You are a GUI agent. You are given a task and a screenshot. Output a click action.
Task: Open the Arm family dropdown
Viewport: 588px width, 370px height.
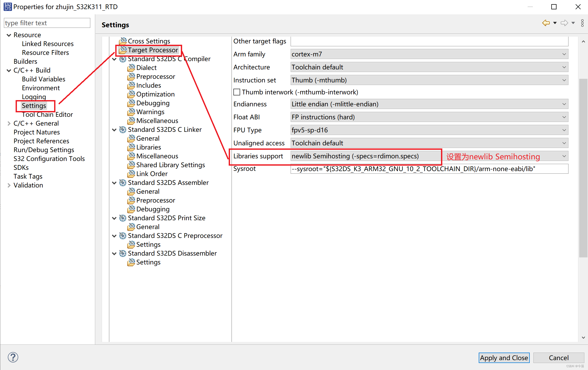click(429, 54)
